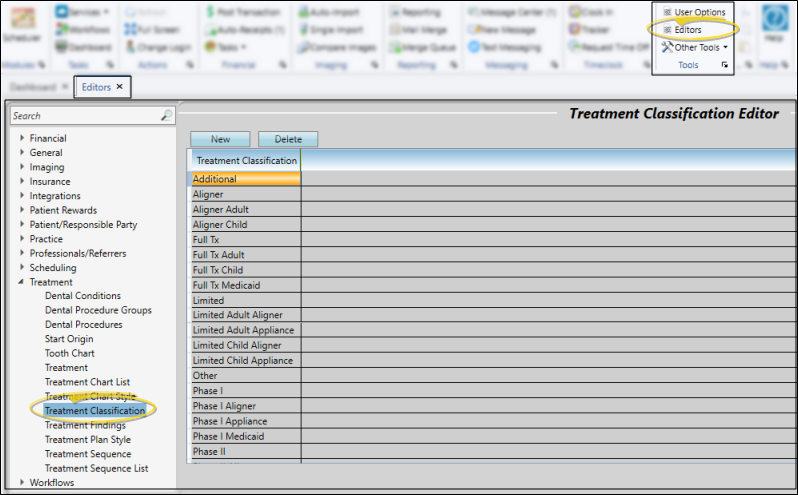Expand the Financial tree node

22,139
